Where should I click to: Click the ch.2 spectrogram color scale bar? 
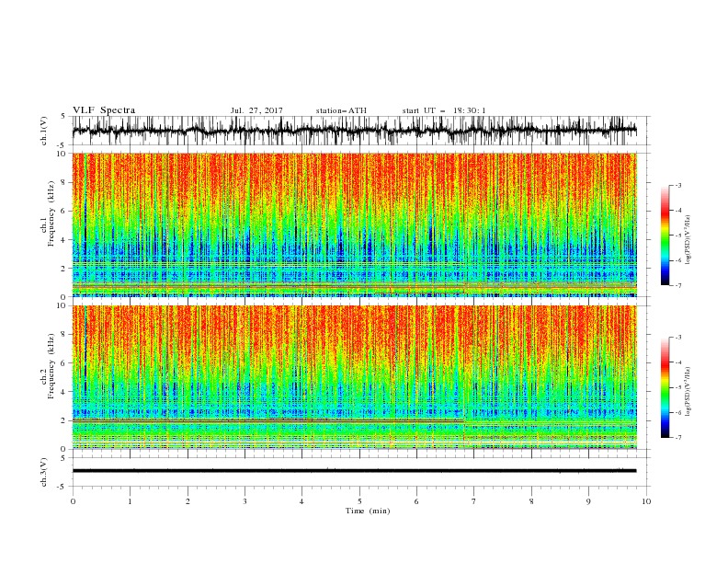pyautogui.click(x=665, y=387)
